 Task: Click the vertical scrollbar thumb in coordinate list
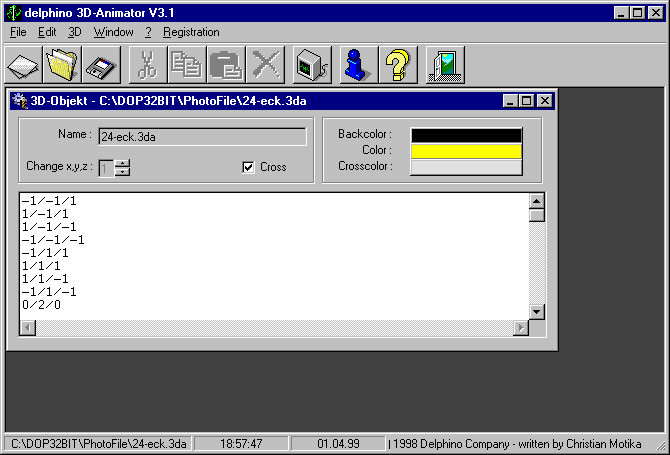point(537,215)
